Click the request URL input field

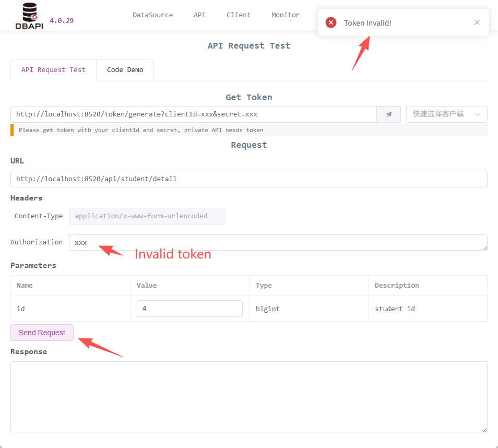click(248, 179)
